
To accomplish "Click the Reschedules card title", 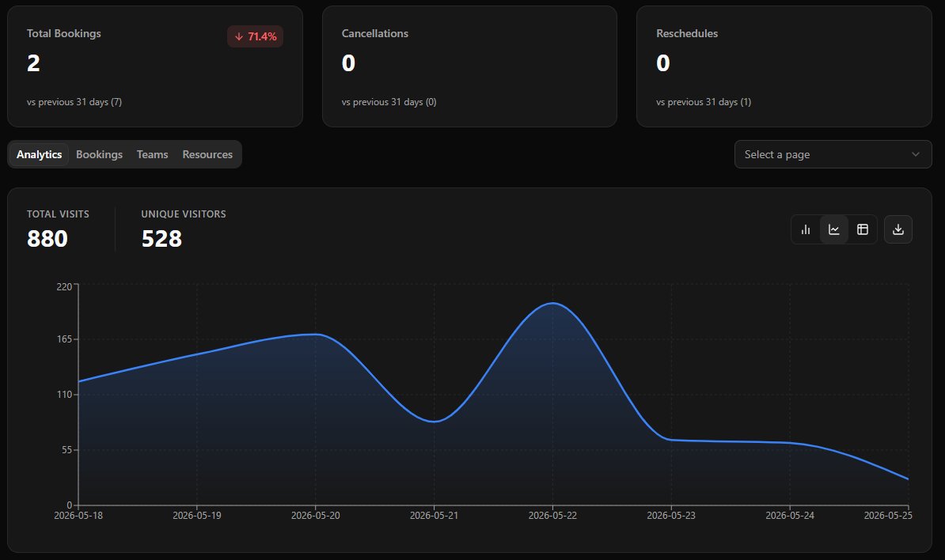I will tap(687, 34).
